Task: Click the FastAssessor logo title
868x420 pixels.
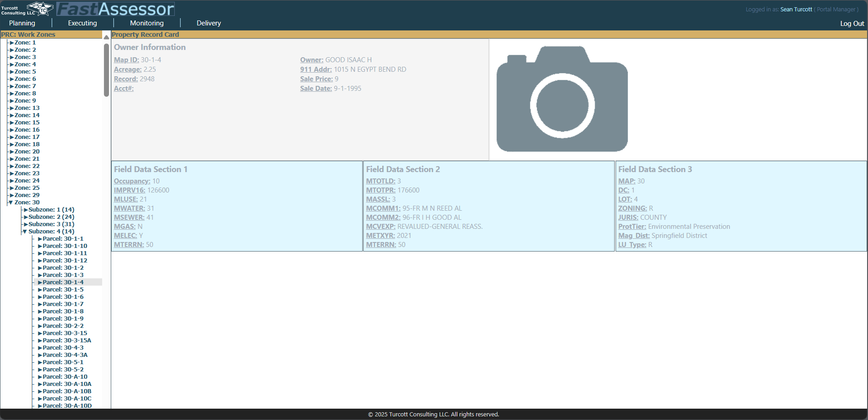Action: coord(115,9)
